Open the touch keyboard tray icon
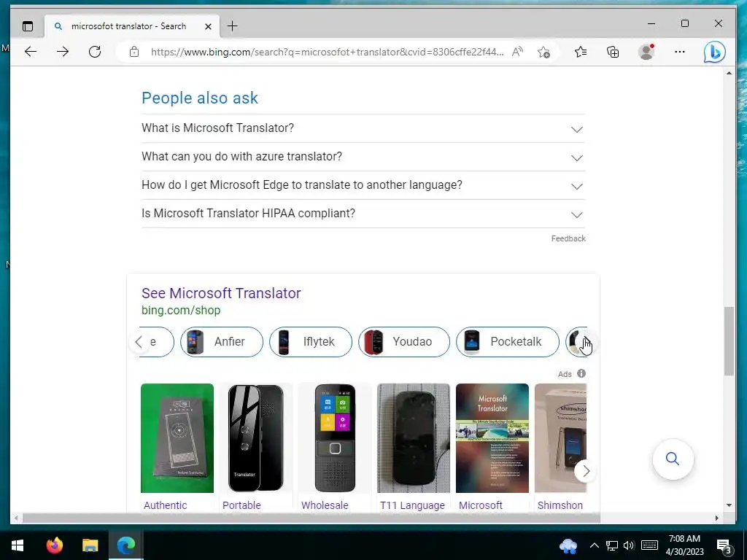 [649, 545]
